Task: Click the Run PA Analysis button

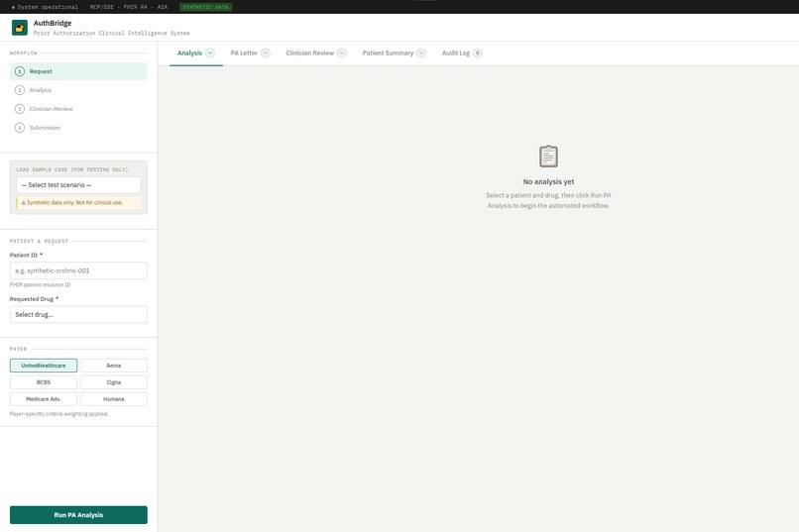Action: (78, 515)
